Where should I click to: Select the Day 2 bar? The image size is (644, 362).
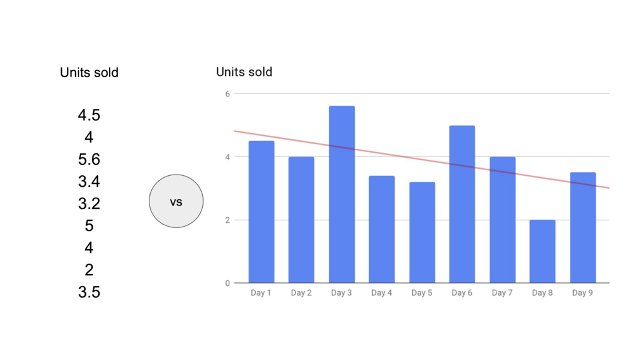pyautogui.click(x=301, y=220)
